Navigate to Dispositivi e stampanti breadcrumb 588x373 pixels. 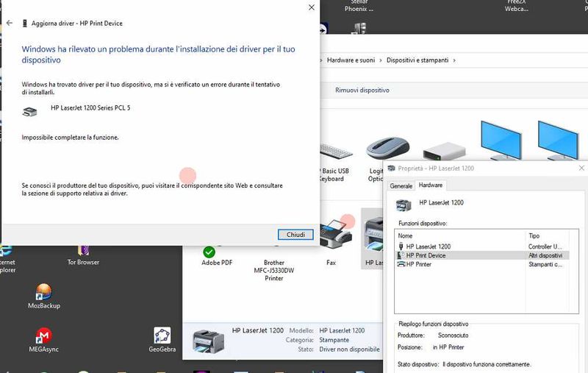point(417,60)
